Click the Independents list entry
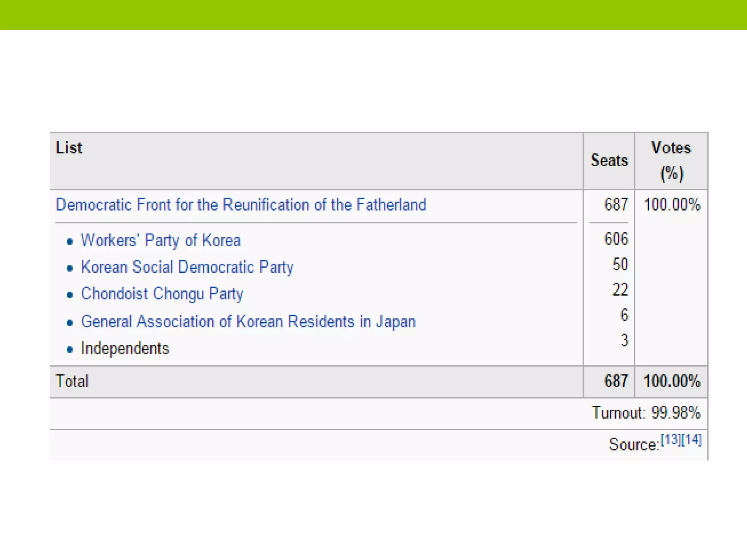The width and height of the screenshot is (747, 560). pyautogui.click(x=125, y=349)
